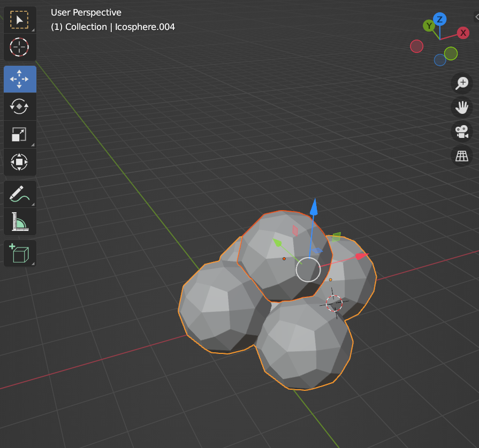The width and height of the screenshot is (479, 448).
Task: Click the 'User Perspective' viewport label
Action: tap(86, 12)
